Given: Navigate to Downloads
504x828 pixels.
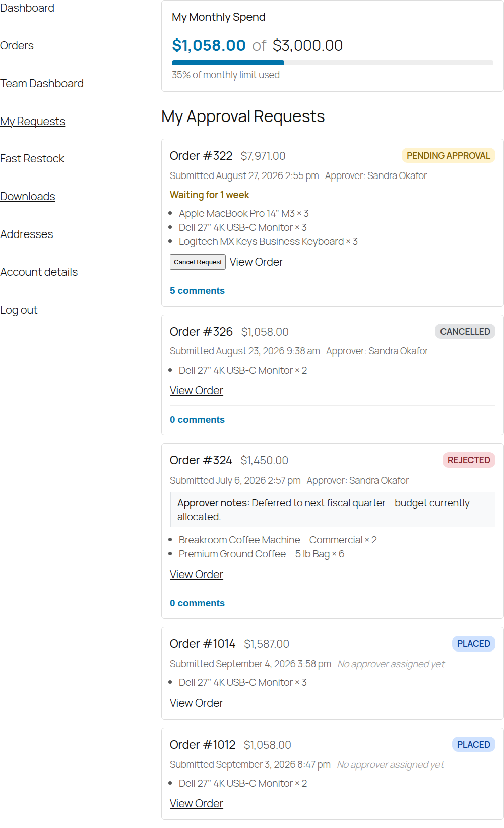Looking at the screenshot, I should click(x=28, y=196).
